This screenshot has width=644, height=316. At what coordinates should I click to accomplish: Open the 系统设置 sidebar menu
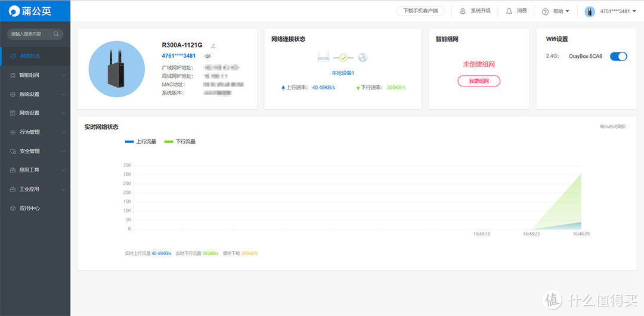(35, 94)
